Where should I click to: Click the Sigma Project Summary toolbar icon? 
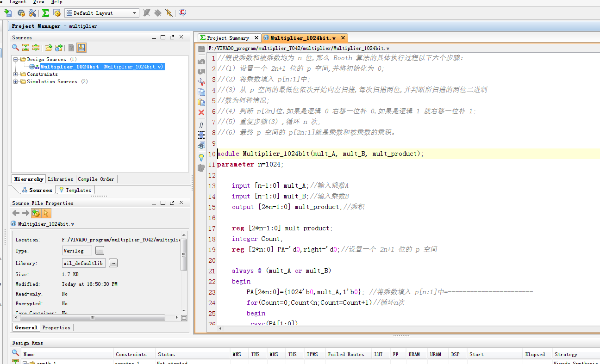45,13
